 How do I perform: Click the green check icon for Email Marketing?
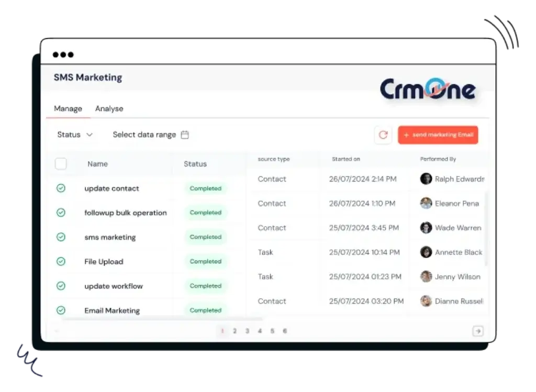(x=61, y=310)
